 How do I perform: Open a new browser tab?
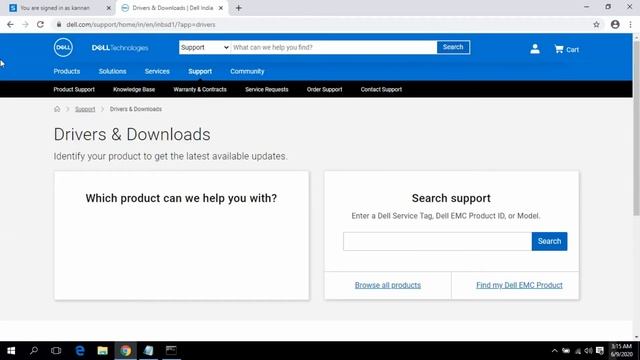pyautogui.click(x=239, y=8)
